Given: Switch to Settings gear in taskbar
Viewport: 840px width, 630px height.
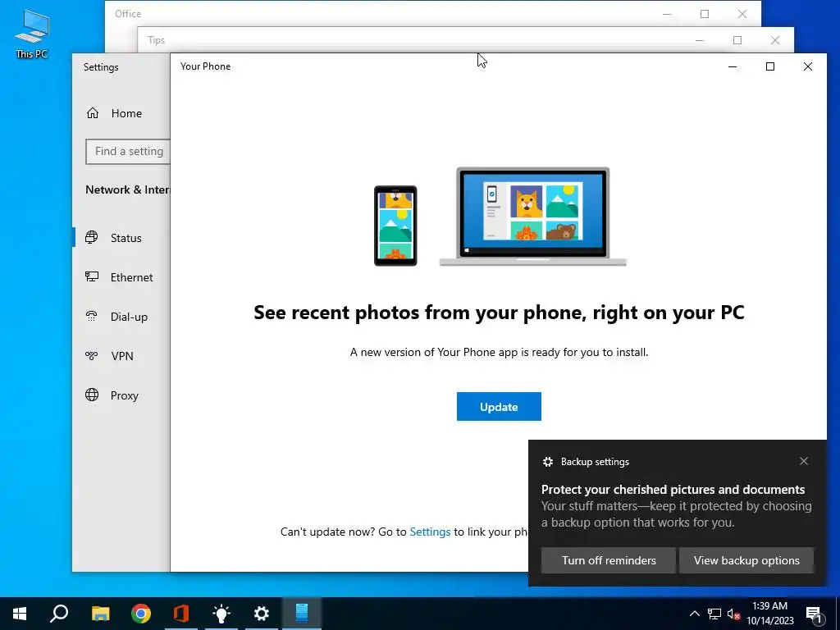Looking at the screenshot, I should [x=262, y=614].
